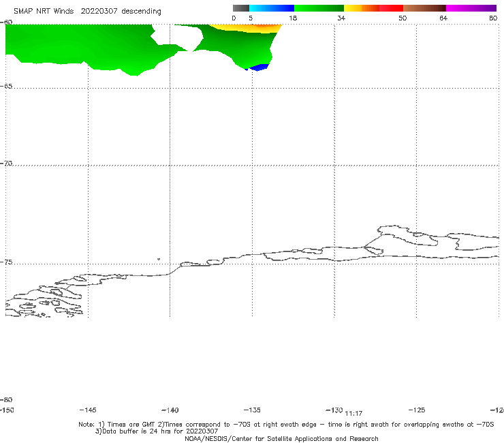This screenshot has height=443, width=504.
Task: Click the color bar label "34"
Action: coord(341,18)
